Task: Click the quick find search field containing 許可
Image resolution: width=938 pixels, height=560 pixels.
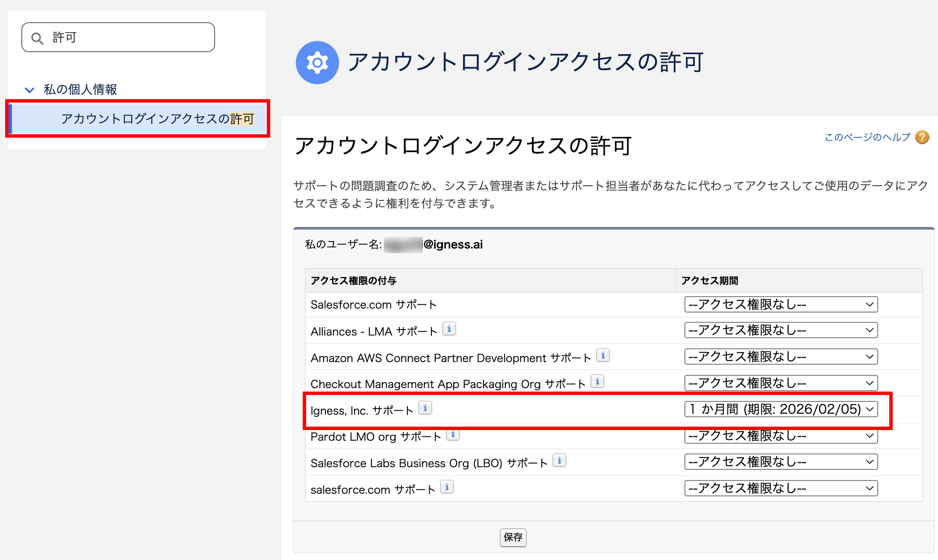Action: [128, 38]
